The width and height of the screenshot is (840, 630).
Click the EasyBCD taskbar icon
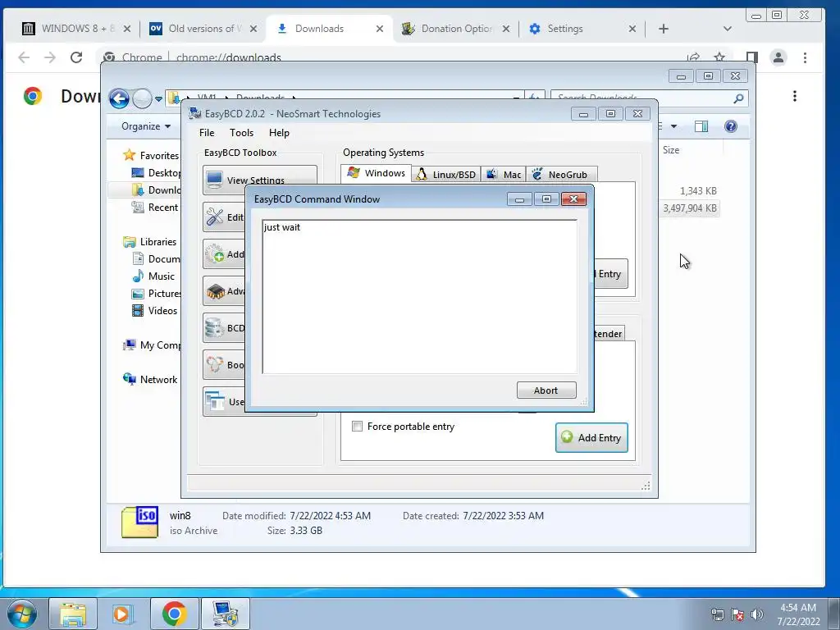click(226, 614)
